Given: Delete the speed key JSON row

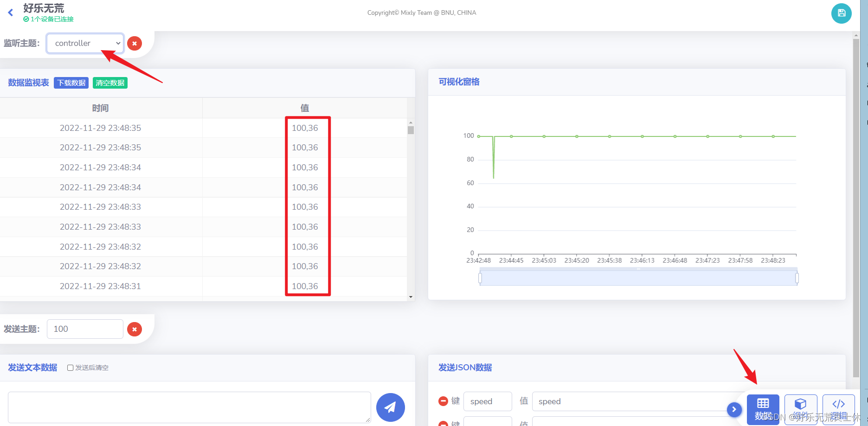Looking at the screenshot, I should pyautogui.click(x=443, y=401).
